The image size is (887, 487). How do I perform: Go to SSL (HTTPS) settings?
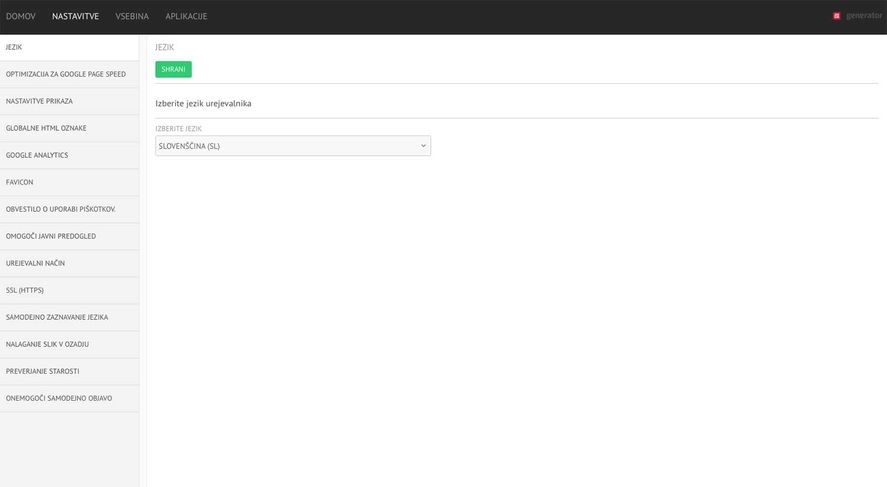[70, 291]
